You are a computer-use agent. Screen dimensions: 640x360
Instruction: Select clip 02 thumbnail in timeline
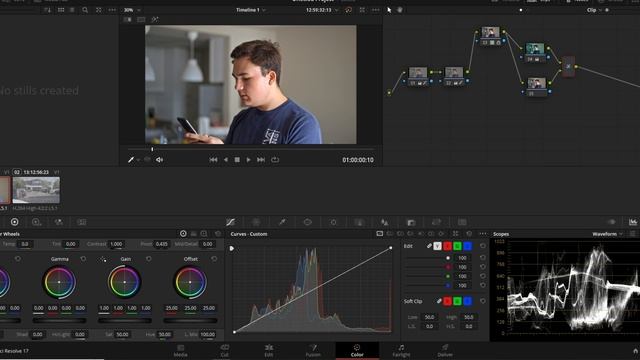[36, 190]
